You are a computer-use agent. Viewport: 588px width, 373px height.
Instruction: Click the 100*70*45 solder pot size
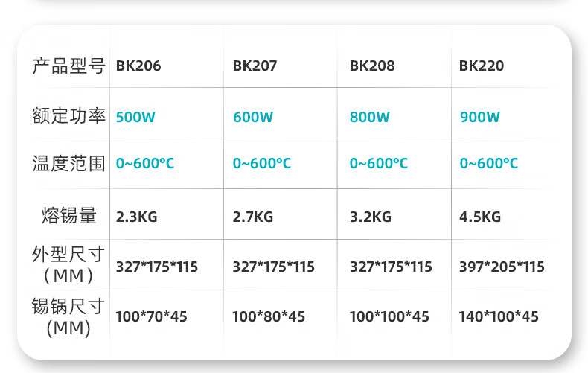pos(151,316)
